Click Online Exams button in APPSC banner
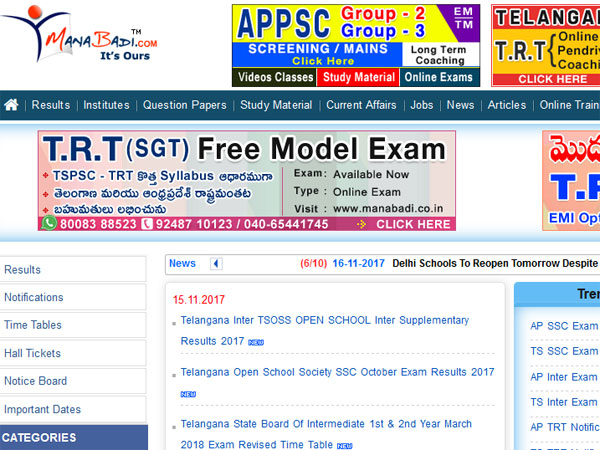The width and height of the screenshot is (600, 450). click(x=441, y=77)
